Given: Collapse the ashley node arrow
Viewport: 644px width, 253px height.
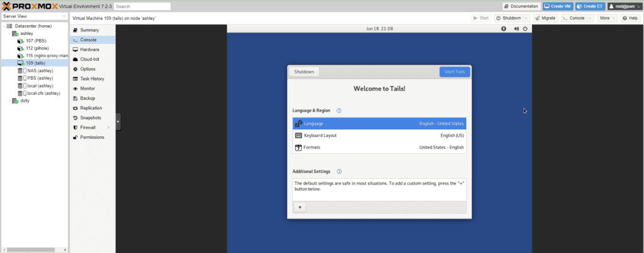Looking at the screenshot, I should coord(9,34).
